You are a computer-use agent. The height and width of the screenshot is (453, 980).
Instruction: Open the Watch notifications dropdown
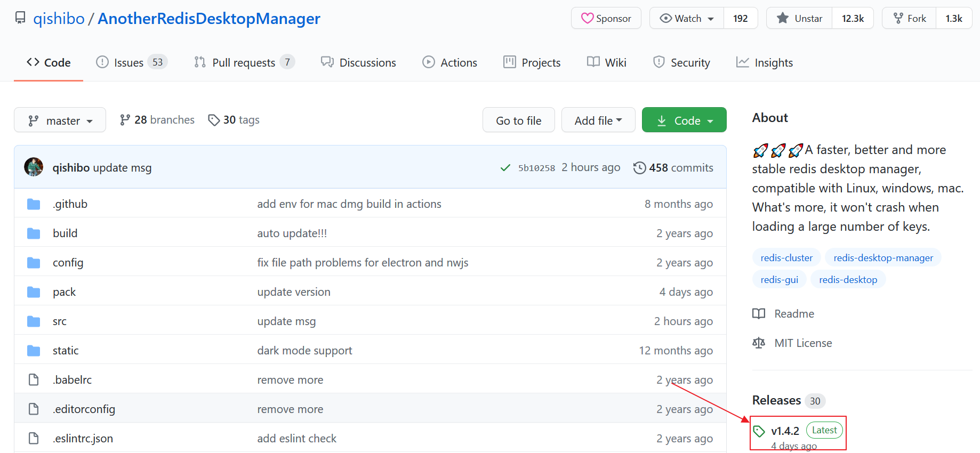point(687,19)
